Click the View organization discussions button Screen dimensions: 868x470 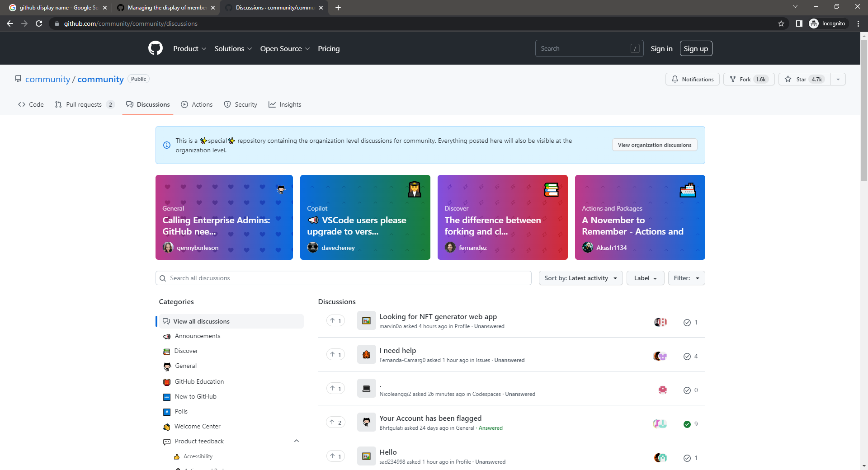pyautogui.click(x=654, y=145)
